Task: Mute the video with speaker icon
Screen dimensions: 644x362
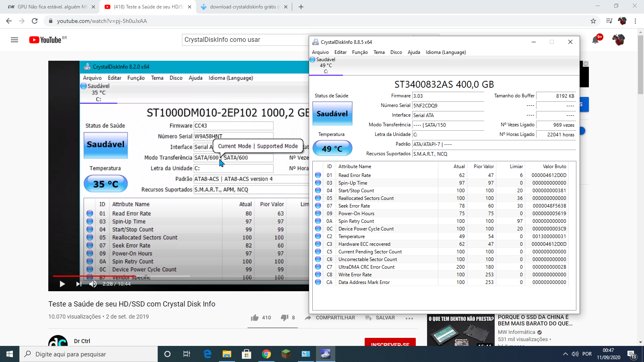Action: tap(93, 284)
